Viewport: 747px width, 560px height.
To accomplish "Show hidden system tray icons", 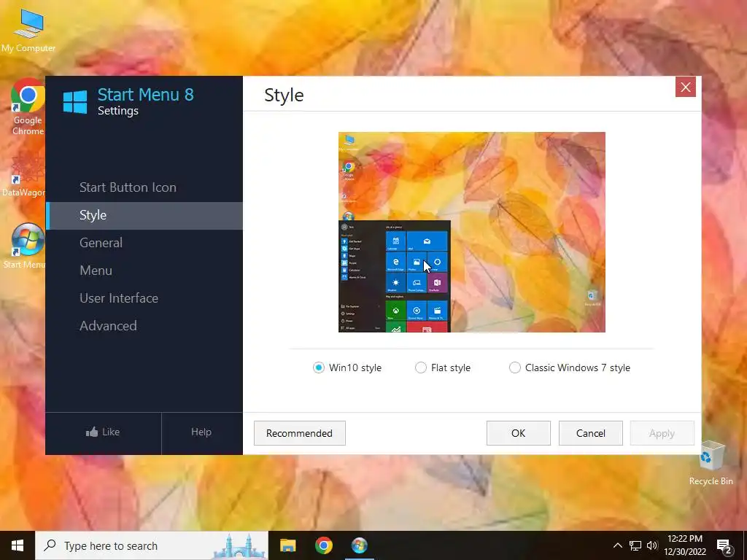I will click(617, 545).
